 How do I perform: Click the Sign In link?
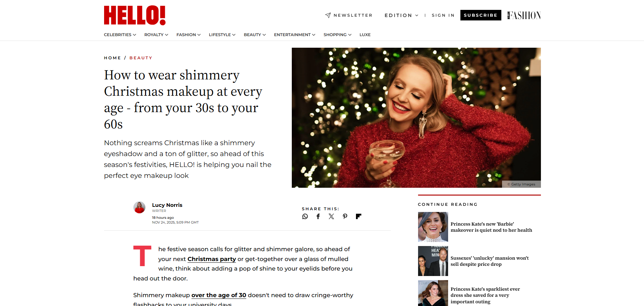(x=443, y=15)
